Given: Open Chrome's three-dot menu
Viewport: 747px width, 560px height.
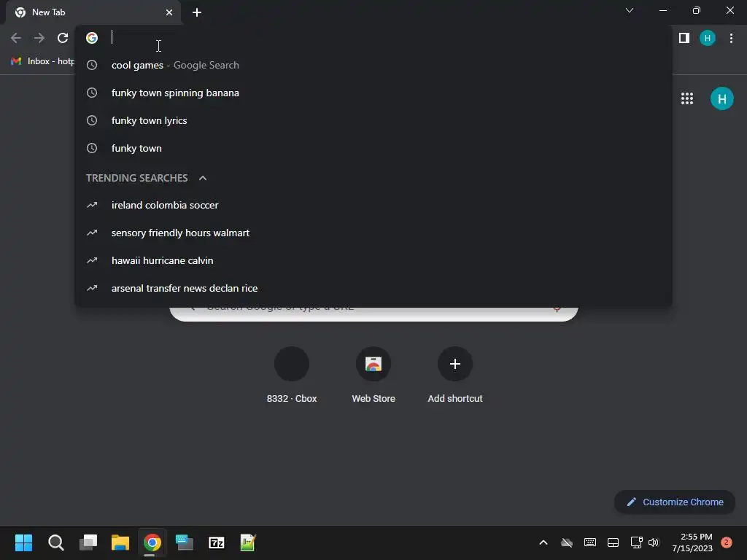Looking at the screenshot, I should point(731,38).
